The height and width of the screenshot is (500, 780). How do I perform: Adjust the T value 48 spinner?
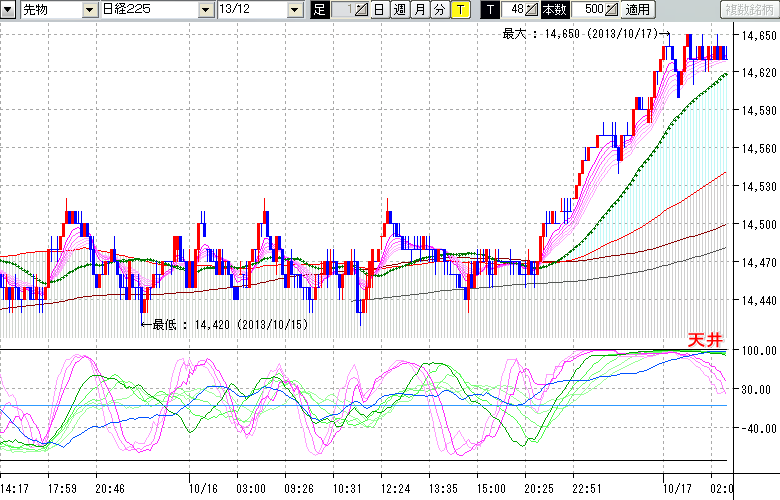(532, 10)
